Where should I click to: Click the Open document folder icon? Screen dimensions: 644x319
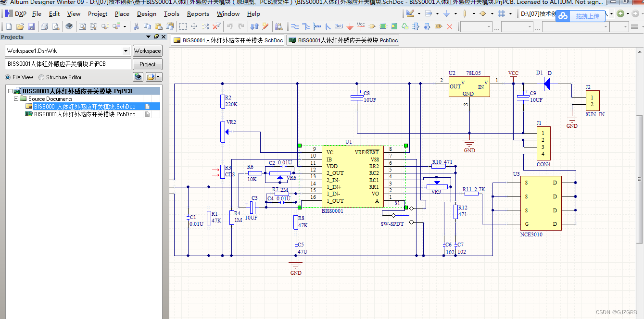coord(20,26)
